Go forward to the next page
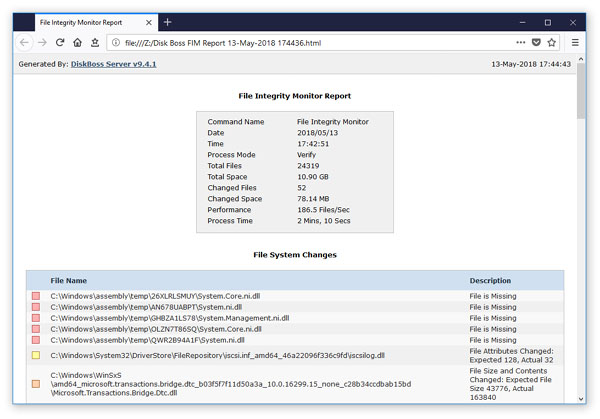Viewport: 600px width, 419px height. pyautogui.click(x=42, y=42)
